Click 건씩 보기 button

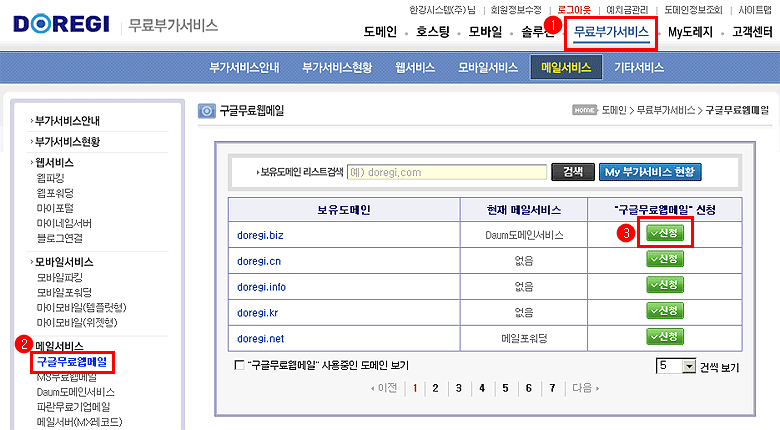point(719,367)
